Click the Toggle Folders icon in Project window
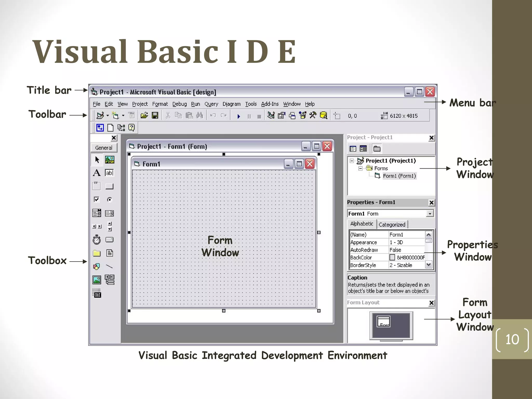 point(377,149)
